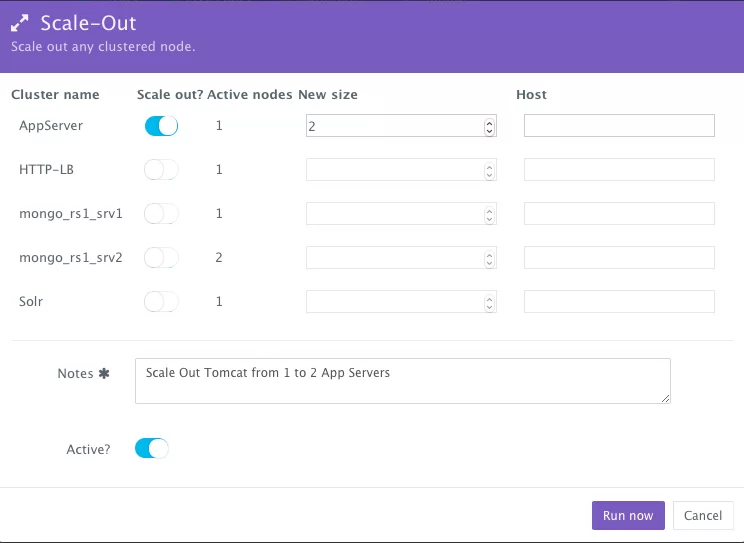Disable scale out for AppServer
This screenshot has width=744, height=543.
(x=161, y=126)
